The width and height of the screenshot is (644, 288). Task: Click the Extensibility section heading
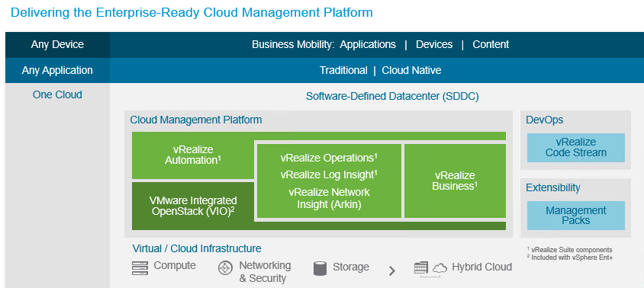point(553,187)
